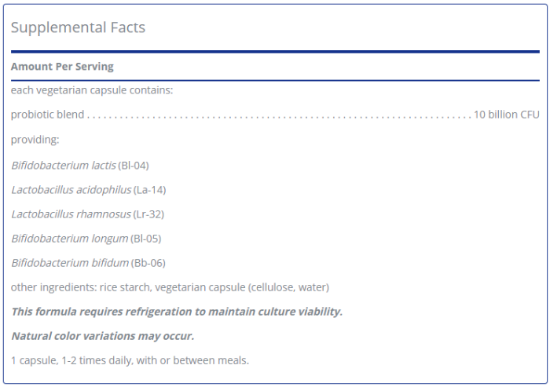Click the word 'providing:'

coord(35,139)
